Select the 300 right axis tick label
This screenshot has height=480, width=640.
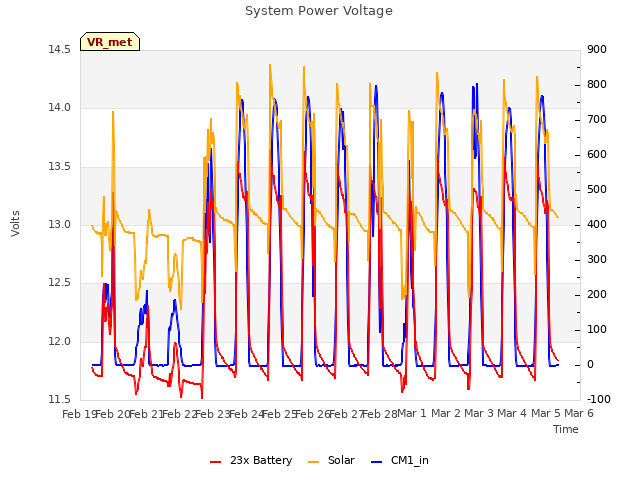(597, 260)
